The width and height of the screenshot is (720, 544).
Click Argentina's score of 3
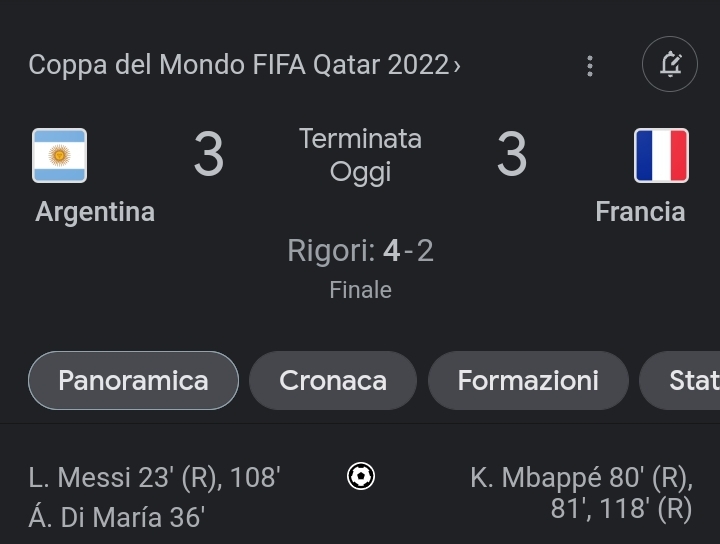[208, 155]
